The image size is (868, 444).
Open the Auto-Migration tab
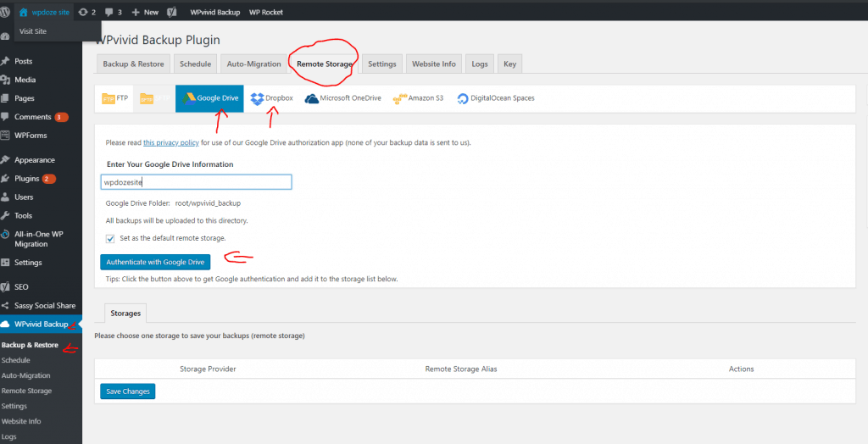[253, 64]
